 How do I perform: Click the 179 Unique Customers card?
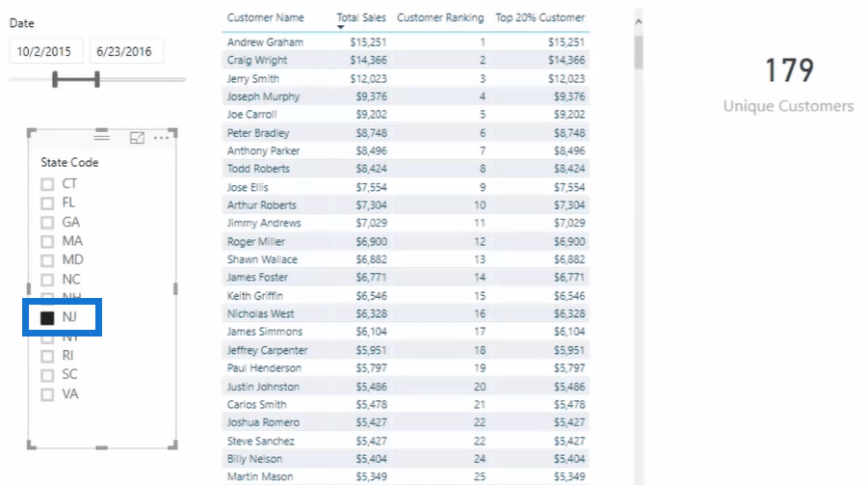(x=788, y=85)
